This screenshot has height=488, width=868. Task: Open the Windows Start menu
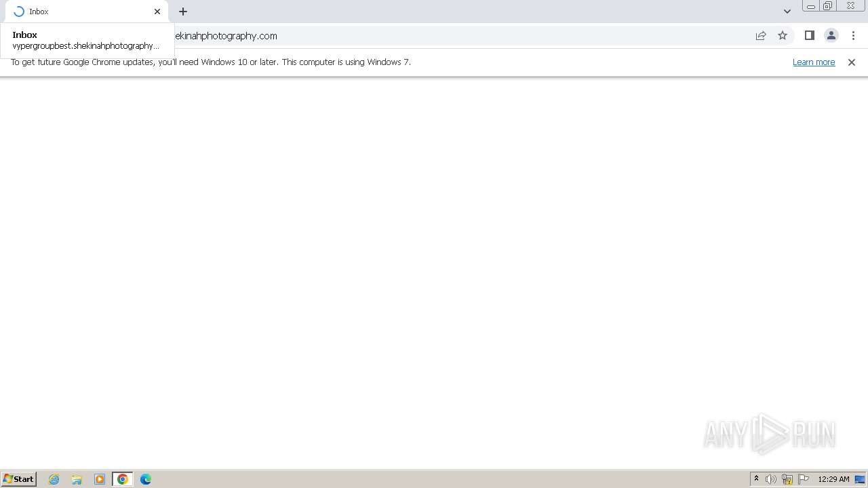coord(18,479)
